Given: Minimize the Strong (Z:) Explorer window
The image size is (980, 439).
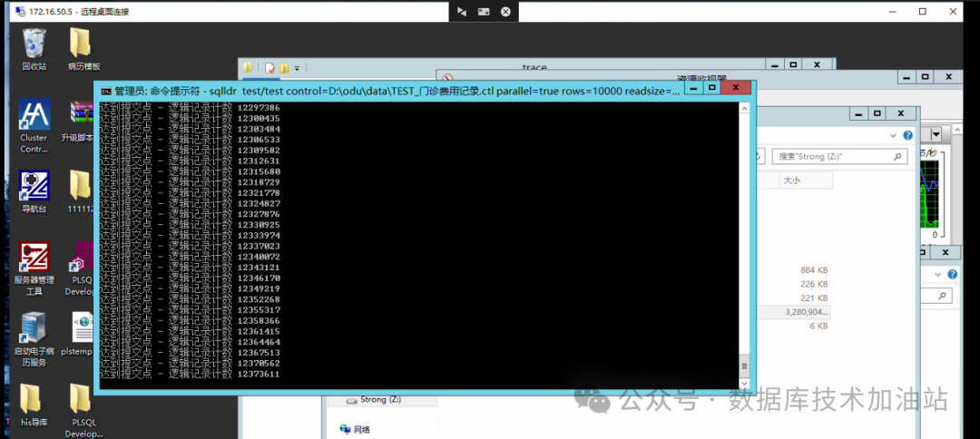Looking at the screenshot, I should [859, 113].
